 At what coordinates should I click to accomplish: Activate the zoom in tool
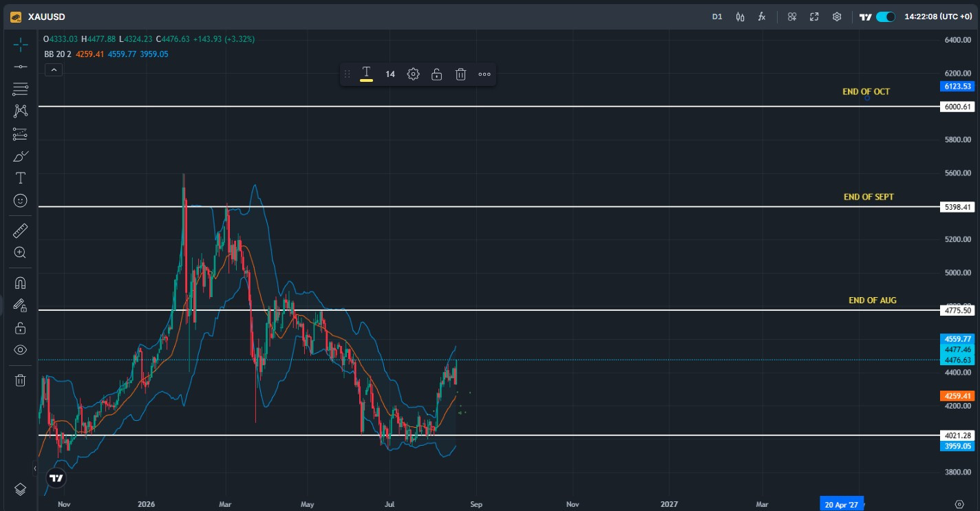21,252
